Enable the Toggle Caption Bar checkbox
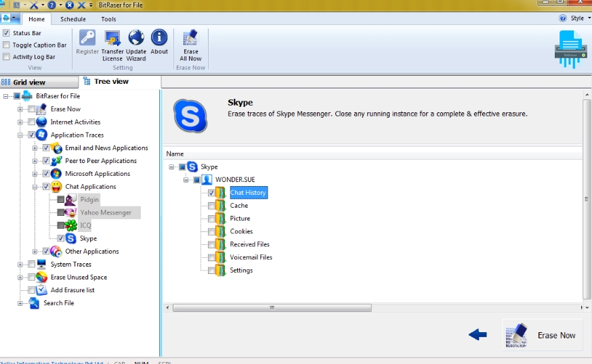This screenshot has width=592, height=364. point(6,45)
